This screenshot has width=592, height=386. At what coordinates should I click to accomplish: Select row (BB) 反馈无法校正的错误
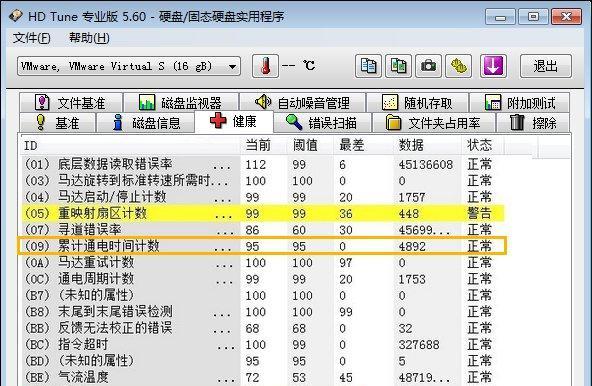262,328
